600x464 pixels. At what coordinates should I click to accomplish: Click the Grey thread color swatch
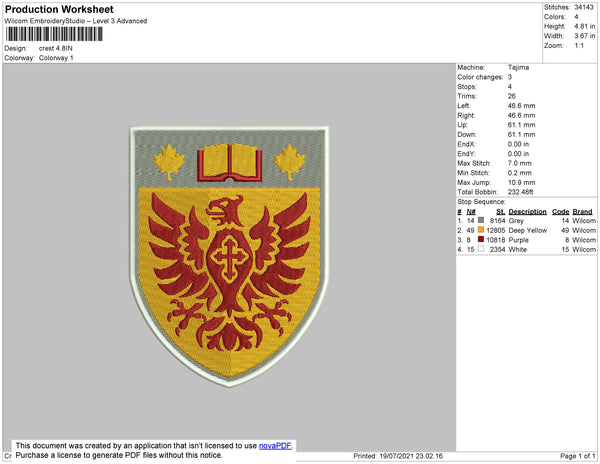[x=481, y=220]
